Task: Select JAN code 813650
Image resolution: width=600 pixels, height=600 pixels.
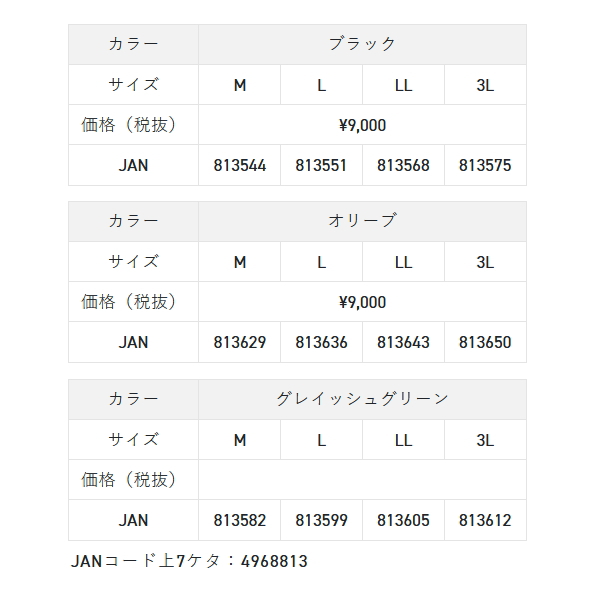Action: (x=485, y=342)
